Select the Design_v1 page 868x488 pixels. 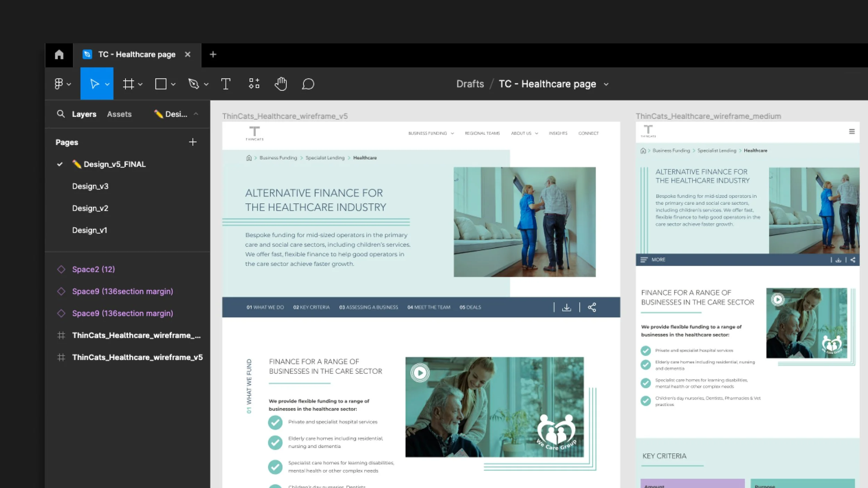tap(90, 230)
